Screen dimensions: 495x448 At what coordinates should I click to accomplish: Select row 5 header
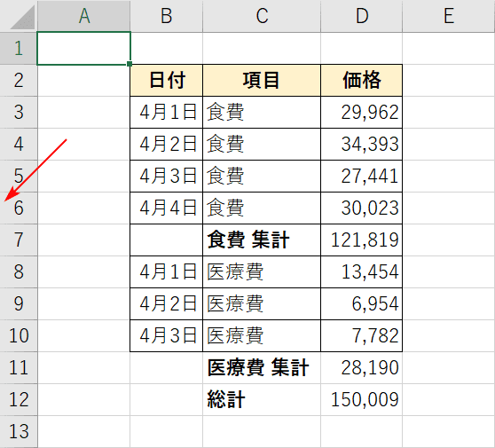(x=19, y=176)
